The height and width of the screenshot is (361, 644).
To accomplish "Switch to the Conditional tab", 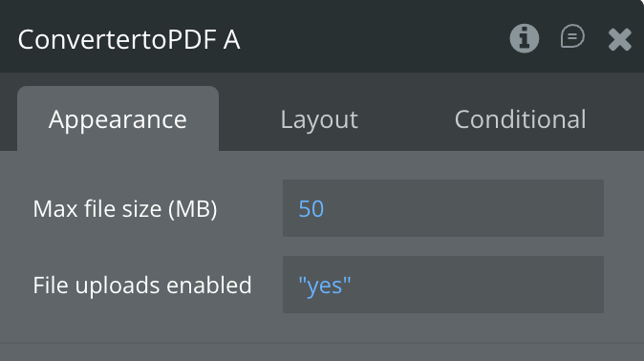I will [520, 119].
